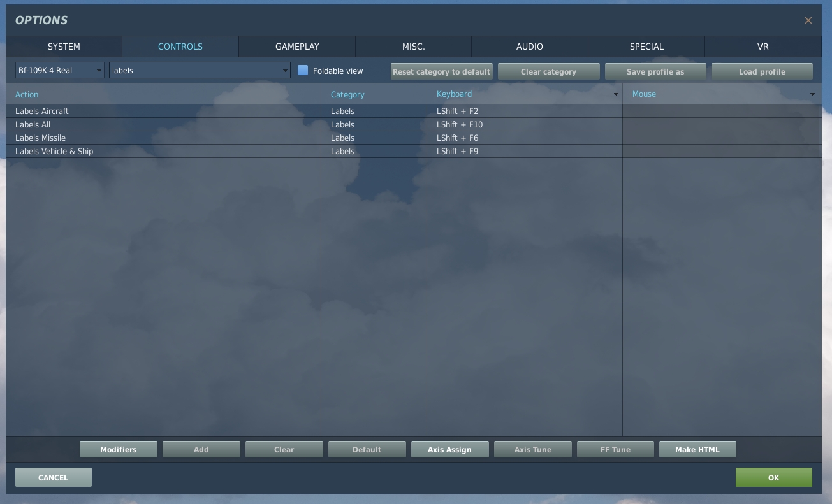Click the Clear category button
Viewport: 832px width, 504px height.
coord(548,71)
